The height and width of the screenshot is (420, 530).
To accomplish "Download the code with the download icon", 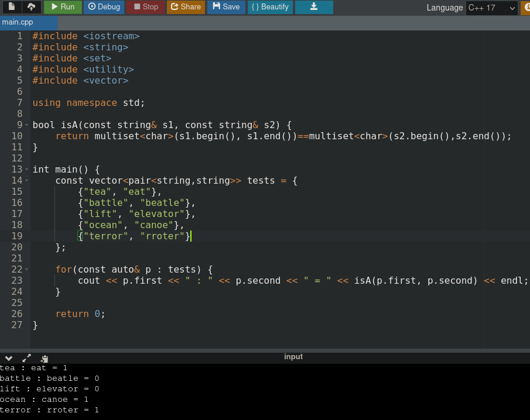I will [x=314, y=7].
